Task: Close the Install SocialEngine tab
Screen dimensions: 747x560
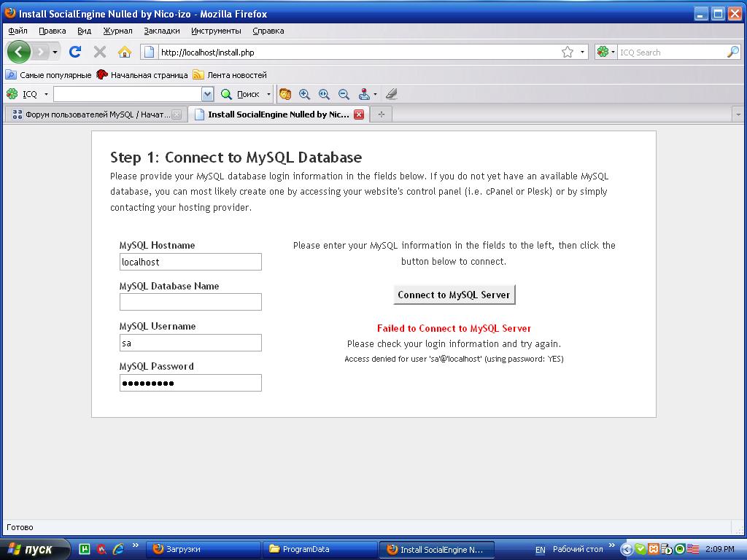Action: [x=358, y=114]
